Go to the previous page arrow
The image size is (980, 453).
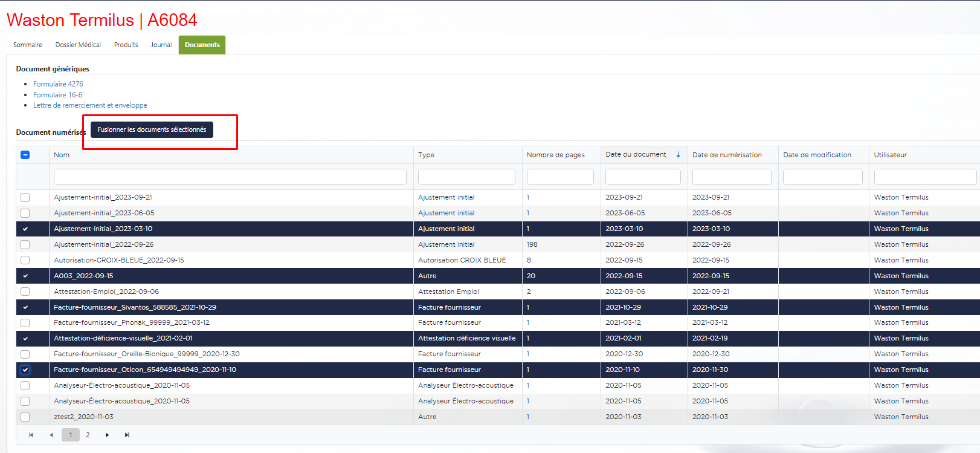click(51, 435)
